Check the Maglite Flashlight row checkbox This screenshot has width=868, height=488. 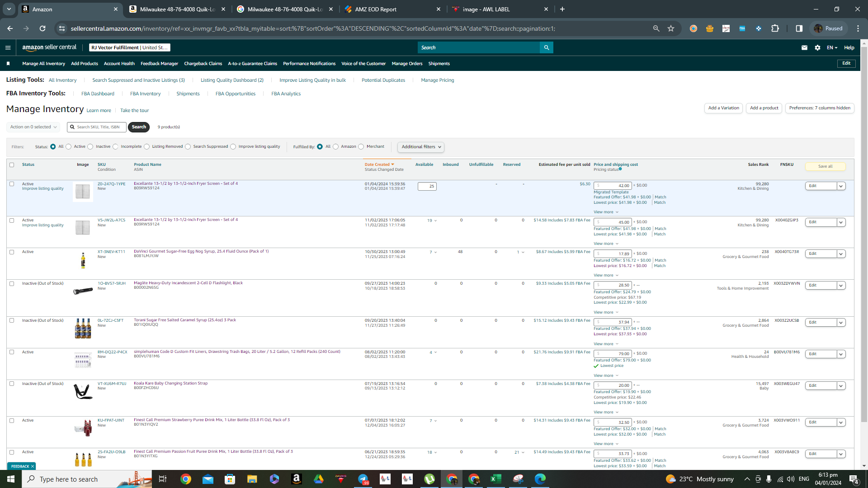[12, 284]
